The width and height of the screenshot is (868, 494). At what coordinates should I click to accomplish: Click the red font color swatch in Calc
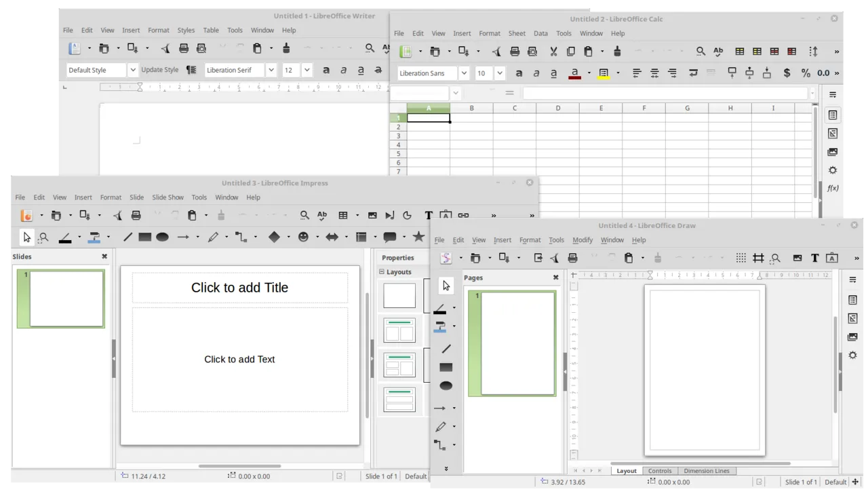[x=574, y=73]
